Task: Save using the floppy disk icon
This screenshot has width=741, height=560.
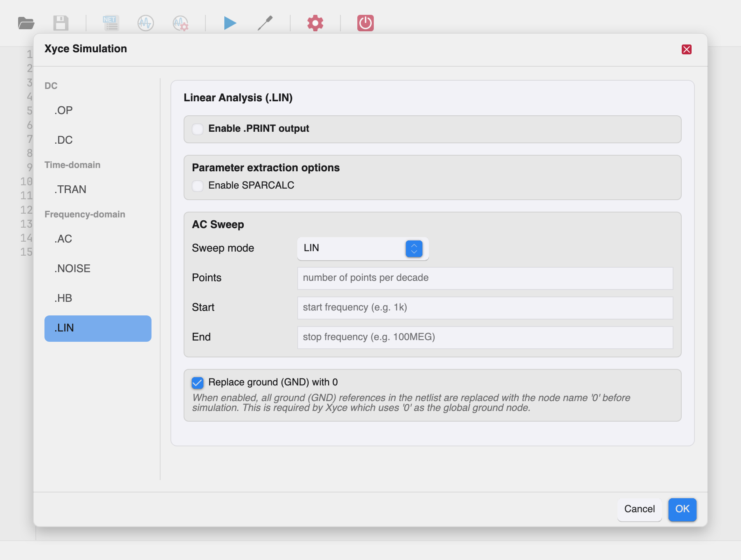Action: coord(61,23)
